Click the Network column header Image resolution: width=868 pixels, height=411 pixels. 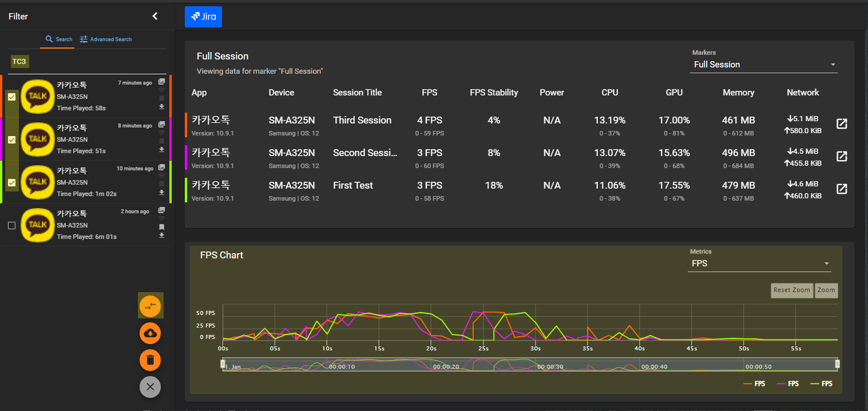[x=803, y=93]
